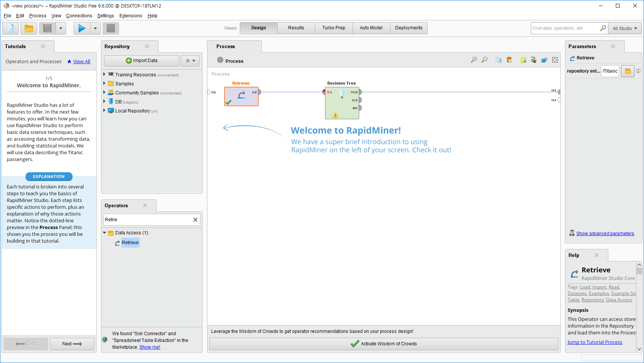The width and height of the screenshot is (644, 363).
Task: Close the Repository panel
Action: click(147, 46)
